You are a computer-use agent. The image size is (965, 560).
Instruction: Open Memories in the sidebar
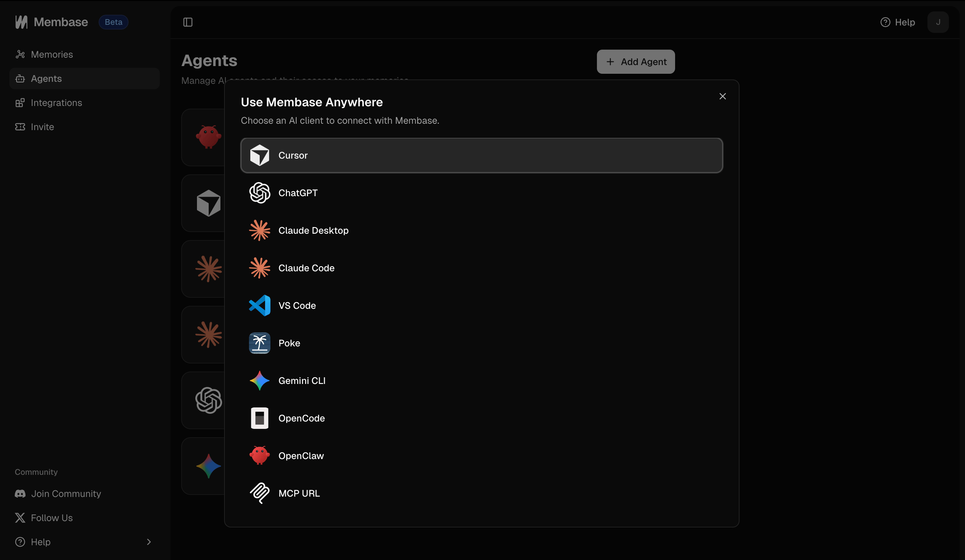coord(84,54)
